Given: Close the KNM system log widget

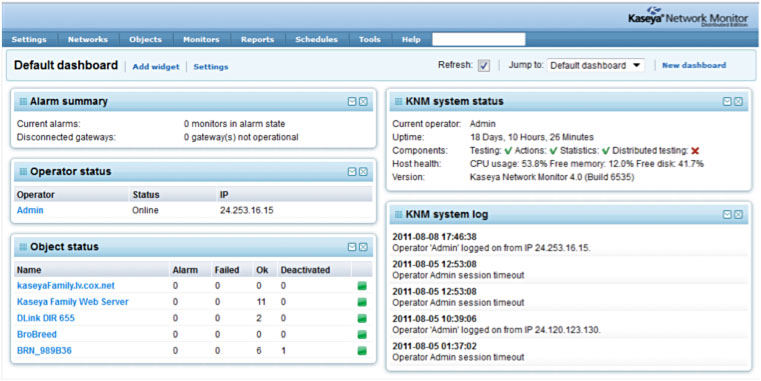Looking at the screenshot, I should 738,215.
